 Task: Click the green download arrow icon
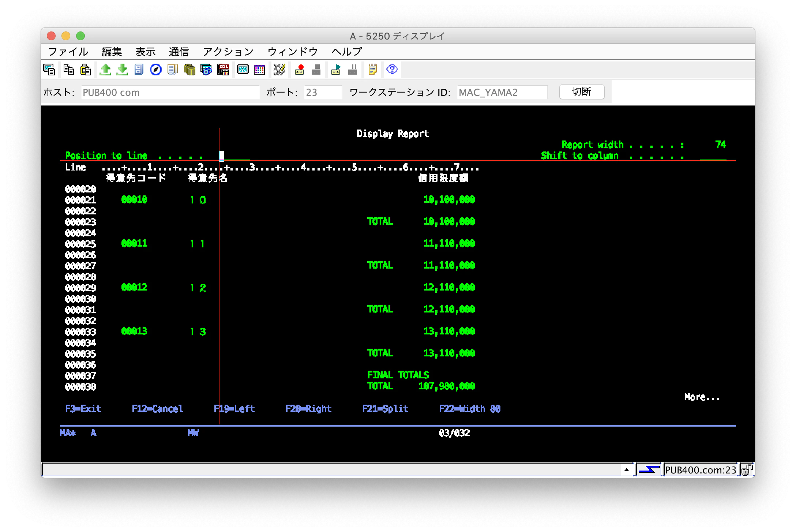point(122,70)
